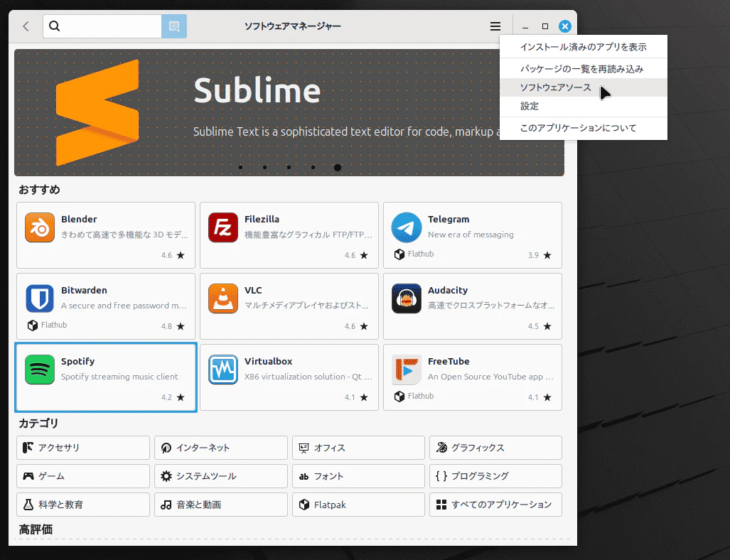Click the star rating on Spotify card
Screen dimensions: 730x560
coord(173,397)
